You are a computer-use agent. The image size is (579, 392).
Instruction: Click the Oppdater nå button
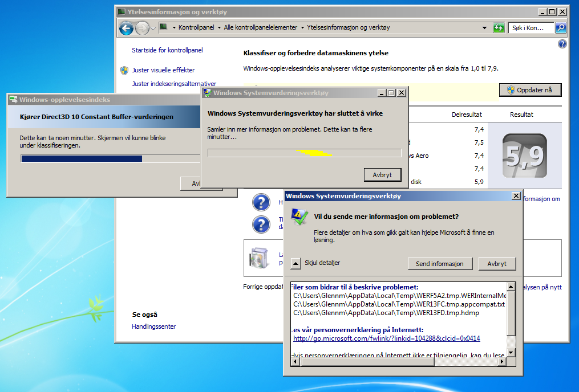click(531, 90)
